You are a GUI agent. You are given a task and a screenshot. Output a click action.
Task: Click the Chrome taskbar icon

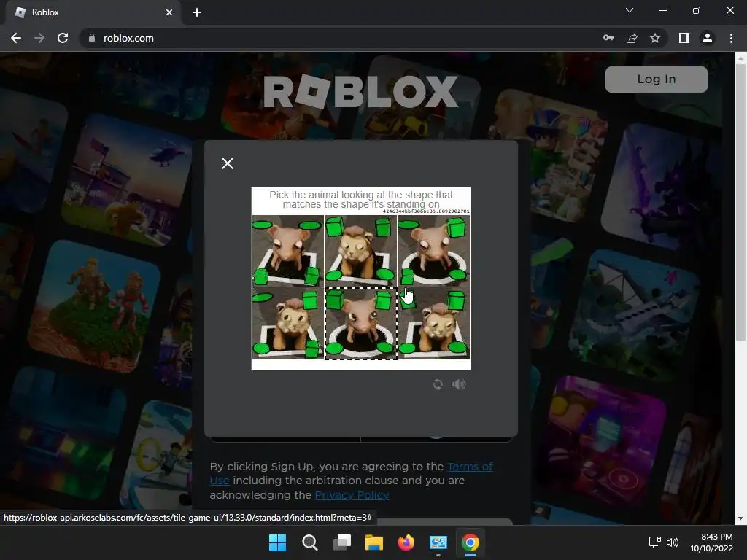(x=471, y=542)
